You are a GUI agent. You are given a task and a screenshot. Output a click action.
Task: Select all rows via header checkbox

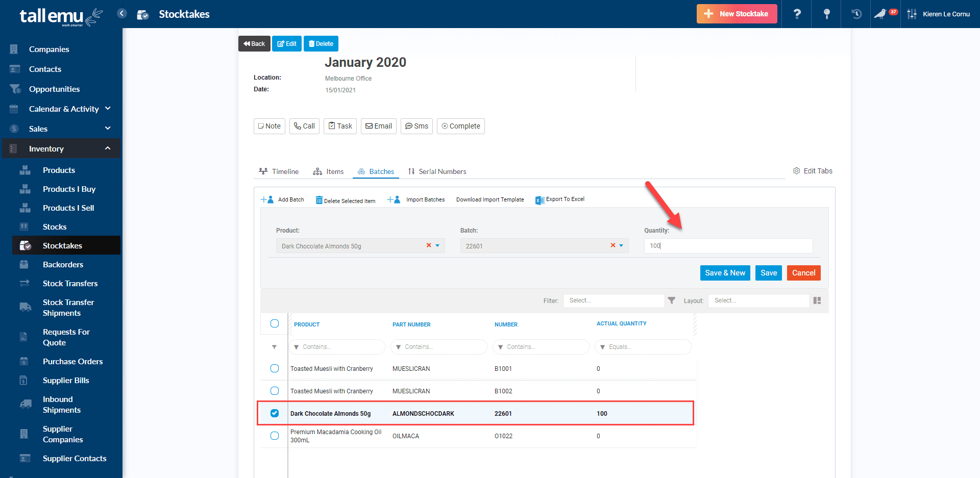click(x=275, y=323)
